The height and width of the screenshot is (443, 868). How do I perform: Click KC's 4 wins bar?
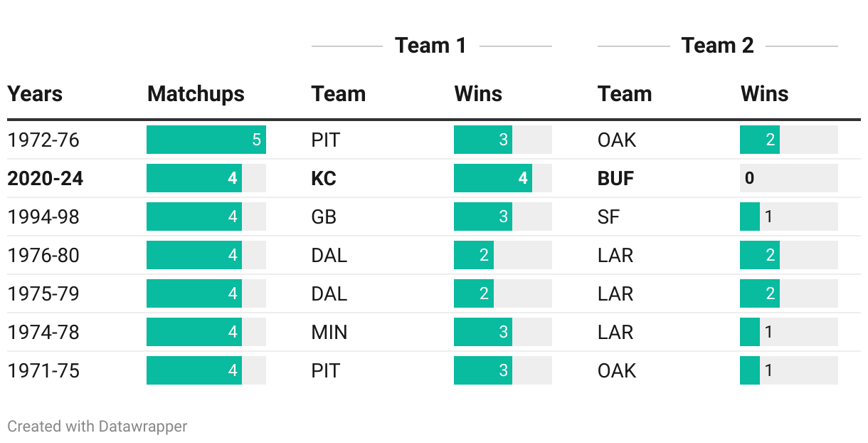[x=492, y=179]
